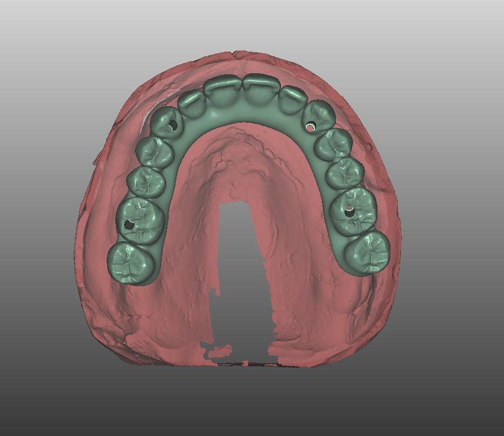Select the right premolar adjacent to the first molar
504x436 pixels.
[345, 173]
